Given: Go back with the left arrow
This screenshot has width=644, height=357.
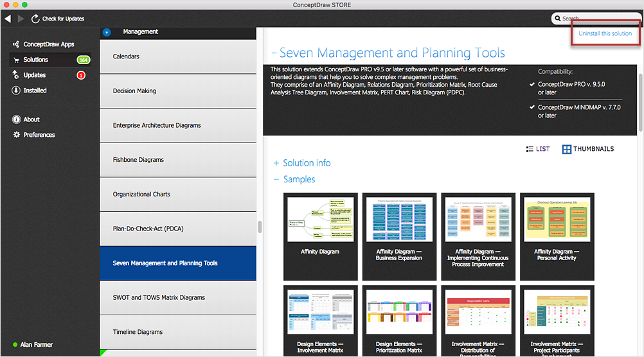Looking at the screenshot, I should coord(8,19).
